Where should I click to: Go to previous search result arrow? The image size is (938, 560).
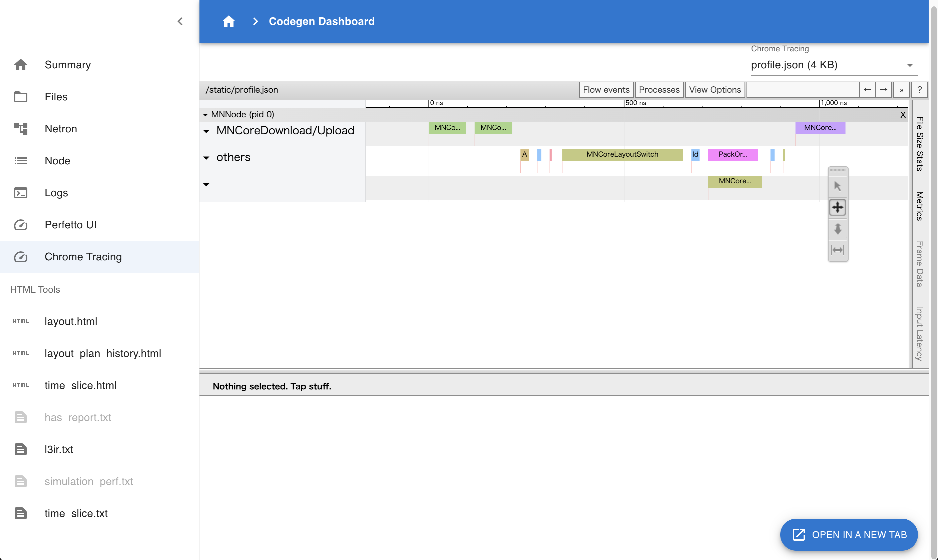click(x=867, y=90)
